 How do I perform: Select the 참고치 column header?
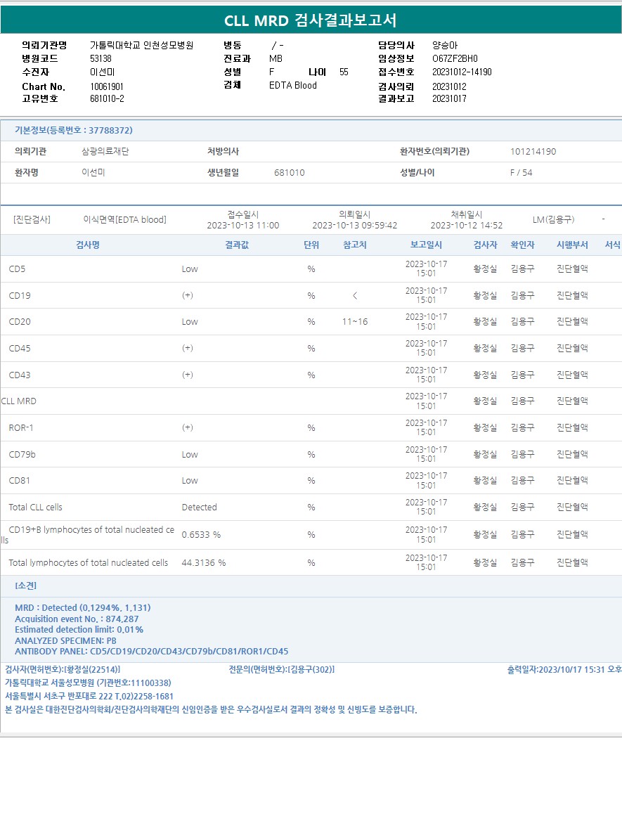(354, 245)
